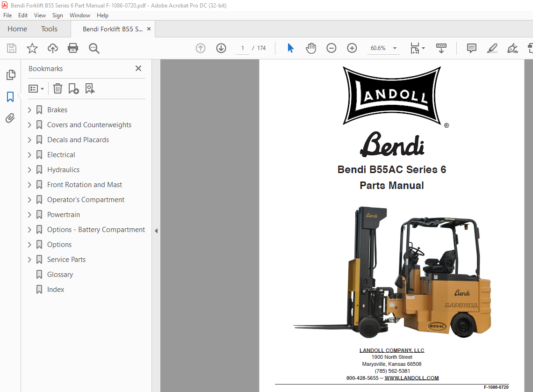
Task: Expand Front Rotation and Mast bookmark
Action: point(29,185)
